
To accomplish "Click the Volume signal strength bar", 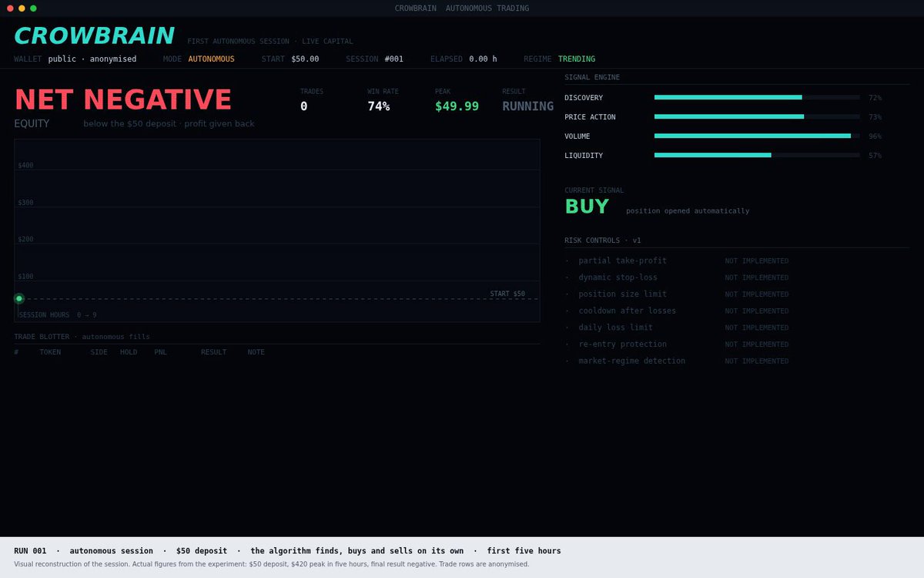I will (x=757, y=136).
